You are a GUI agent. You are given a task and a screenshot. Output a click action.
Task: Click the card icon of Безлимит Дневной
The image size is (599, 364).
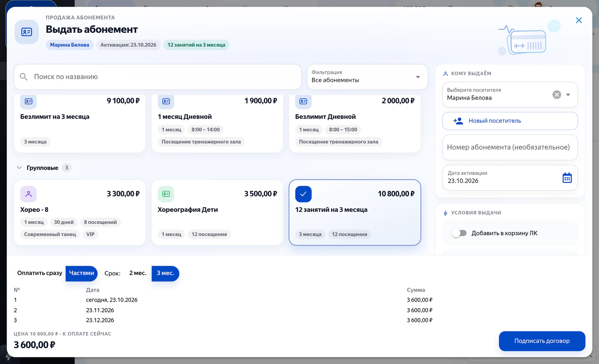303,101
